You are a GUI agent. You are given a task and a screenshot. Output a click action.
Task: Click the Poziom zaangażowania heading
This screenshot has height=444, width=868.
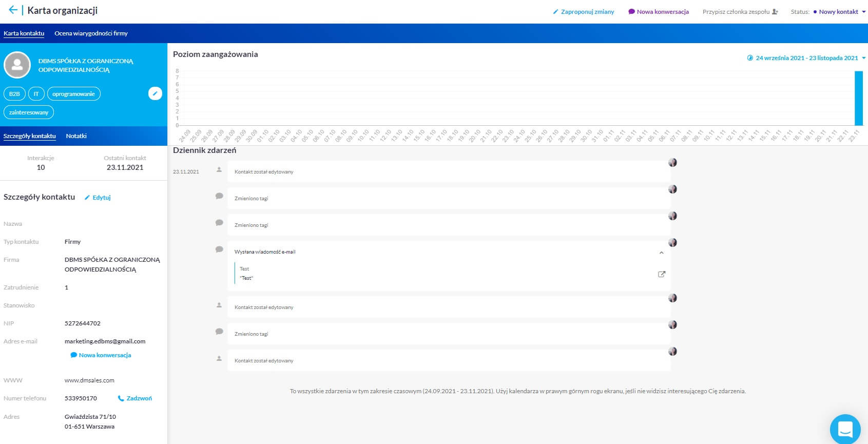215,54
